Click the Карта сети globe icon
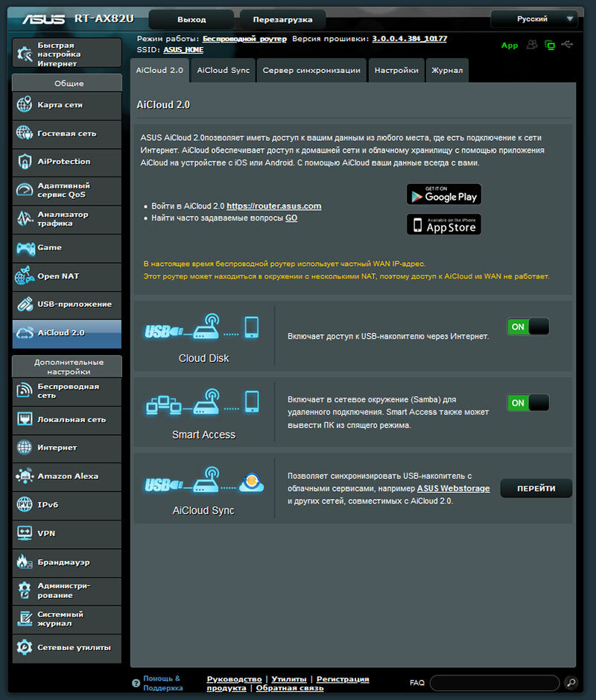The width and height of the screenshot is (596, 700). (x=24, y=104)
